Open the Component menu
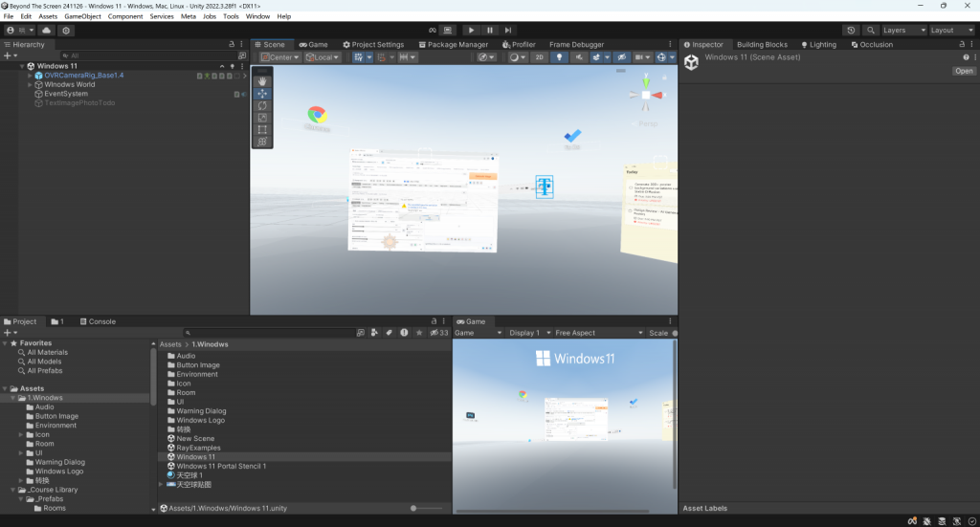Screen dimensions: 980x527 click(x=125, y=16)
